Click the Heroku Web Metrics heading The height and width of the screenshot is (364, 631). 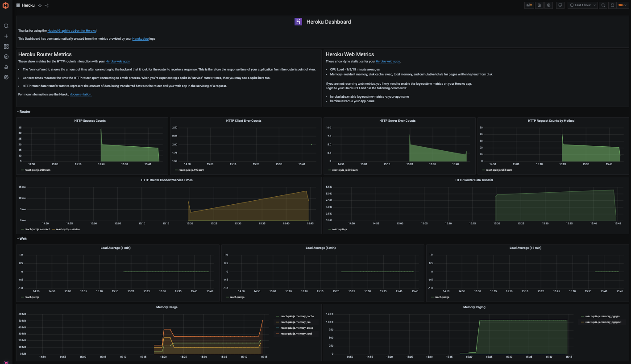tap(350, 54)
